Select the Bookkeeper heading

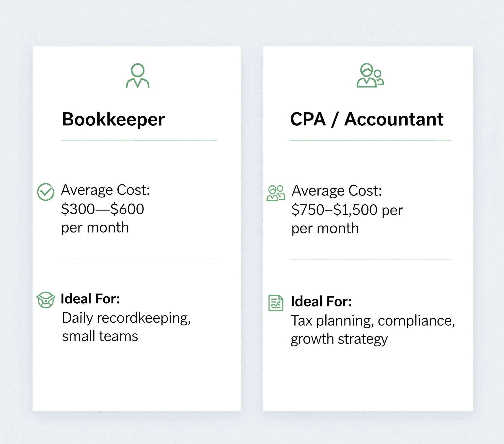point(113,119)
